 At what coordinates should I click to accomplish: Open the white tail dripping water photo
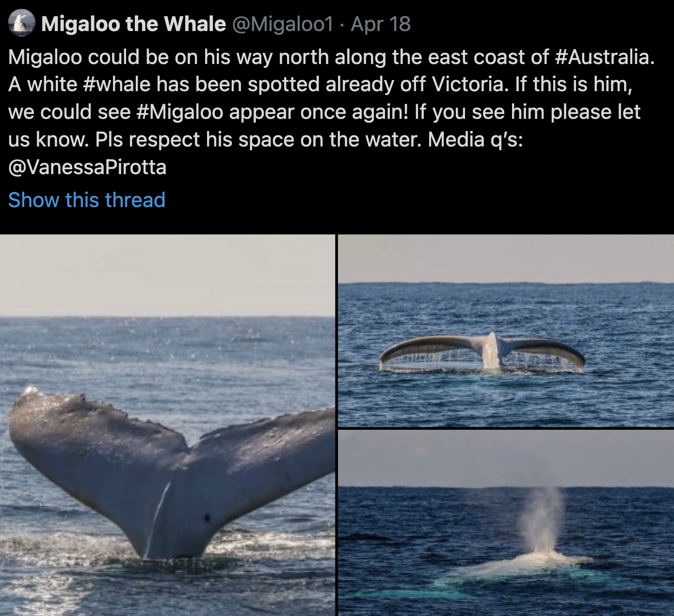[506, 330]
